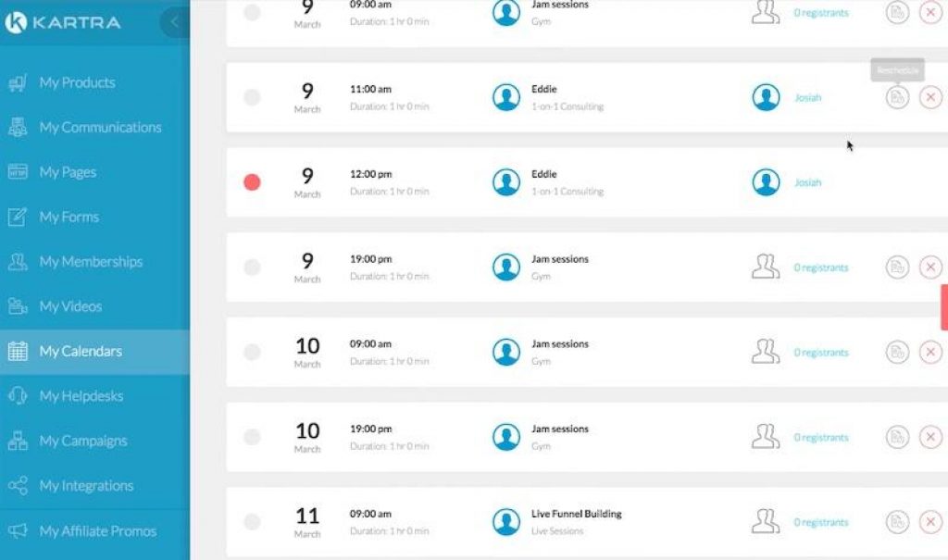Reschedule the 11:00 am Eddie consulting session
This screenshot has height=560, width=948.
897,97
